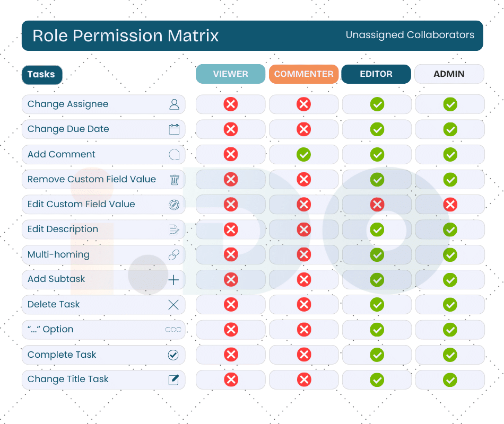Click the ADMIN role header button
Image resolution: width=504 pixels, height=424 pixels.
pyautogui.click(x=449, y=74)
